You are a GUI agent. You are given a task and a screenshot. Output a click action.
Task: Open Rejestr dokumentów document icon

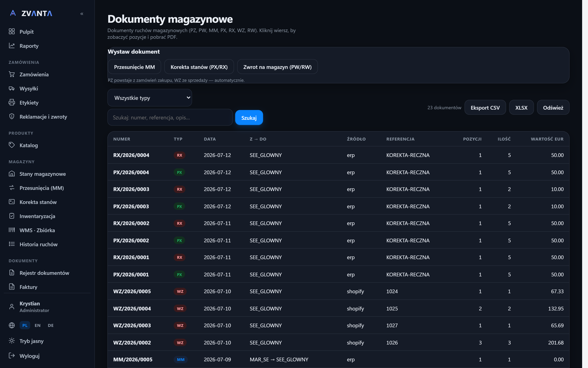click(x=12, y=273)
